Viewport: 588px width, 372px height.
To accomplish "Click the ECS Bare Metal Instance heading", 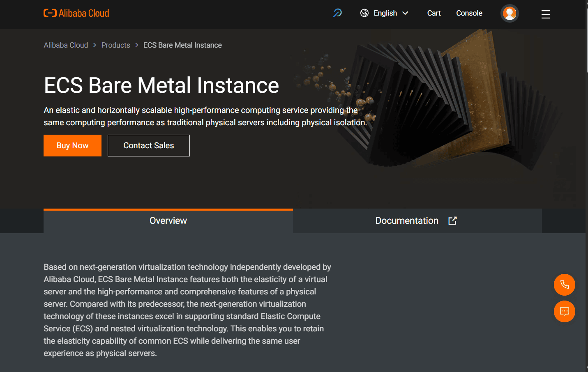I will 161,85.
